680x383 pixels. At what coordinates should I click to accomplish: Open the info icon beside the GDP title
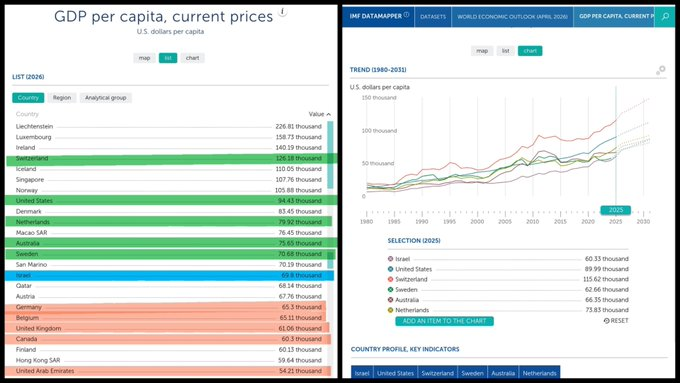tap(283, 12)
